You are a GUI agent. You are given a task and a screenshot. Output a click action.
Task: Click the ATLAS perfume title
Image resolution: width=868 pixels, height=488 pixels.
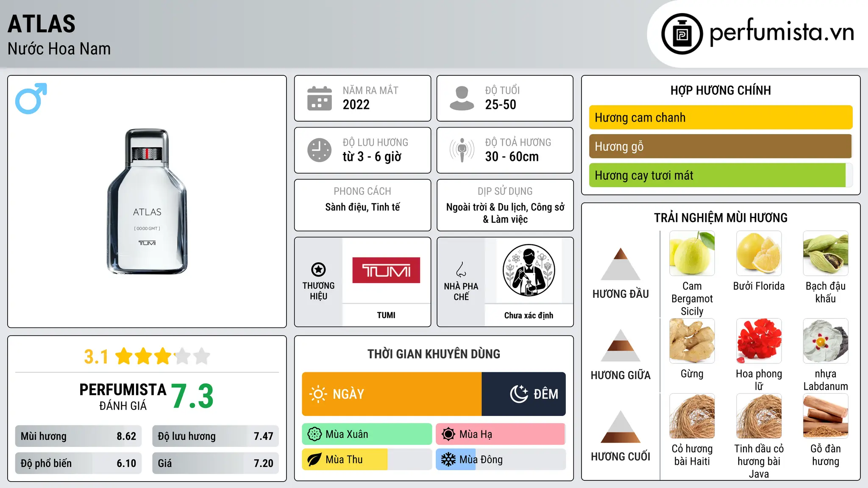tap(42, 24)
